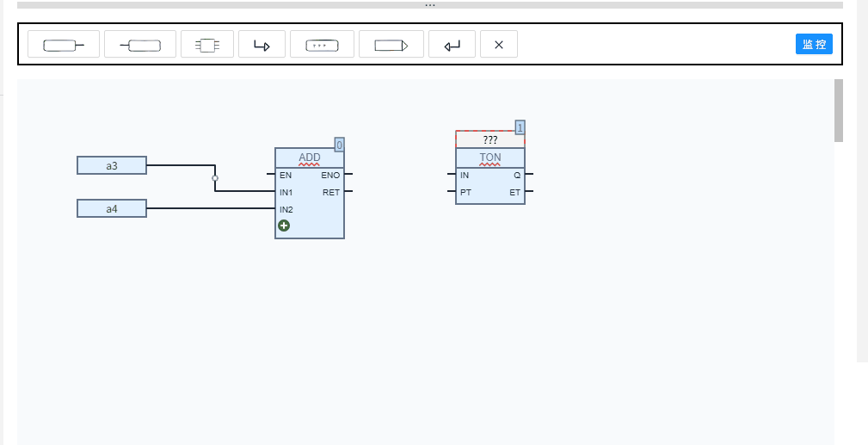The width and height of the screenshot is (868, 445).
Task: Click the panel splitter handle dots
Action: tap(430, 5)
